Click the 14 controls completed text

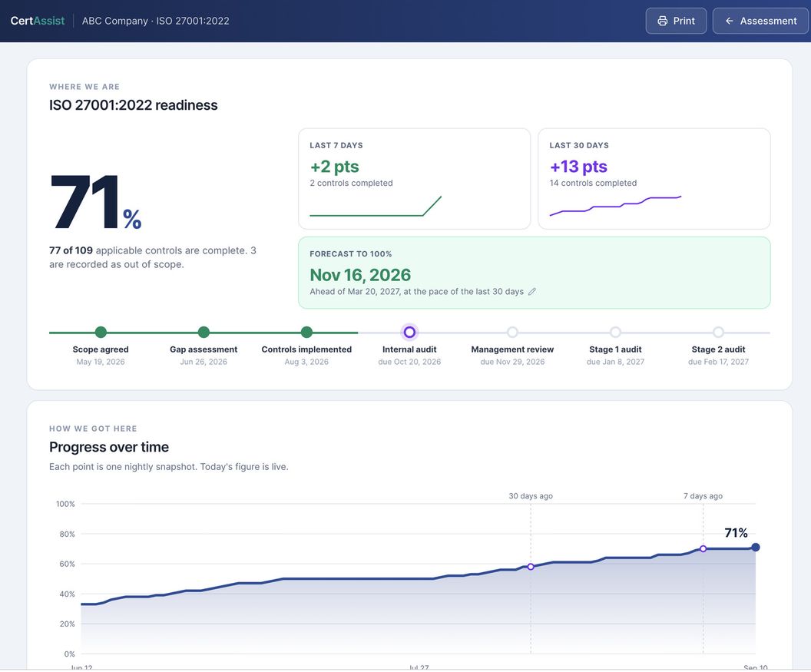coord(593,183)
